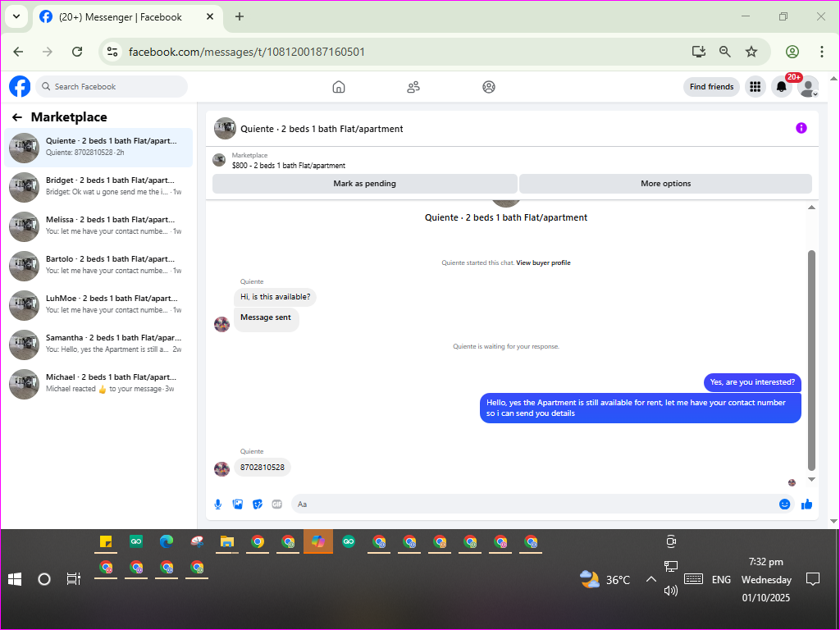Click the chat scroll down arrow
The image size is (840, 630).
[811, 479]
